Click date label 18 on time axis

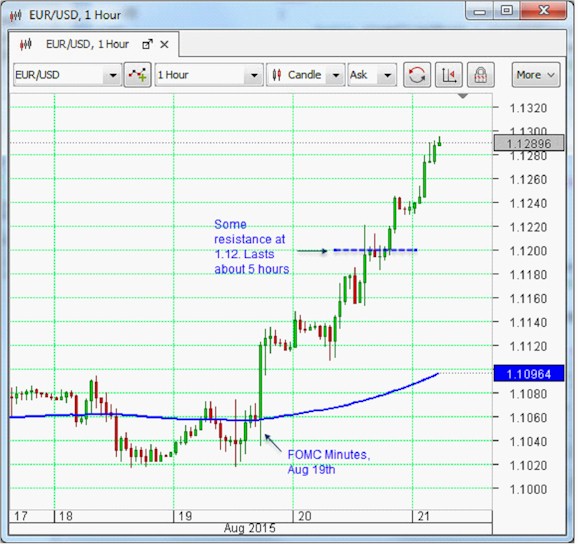point(65,516)
